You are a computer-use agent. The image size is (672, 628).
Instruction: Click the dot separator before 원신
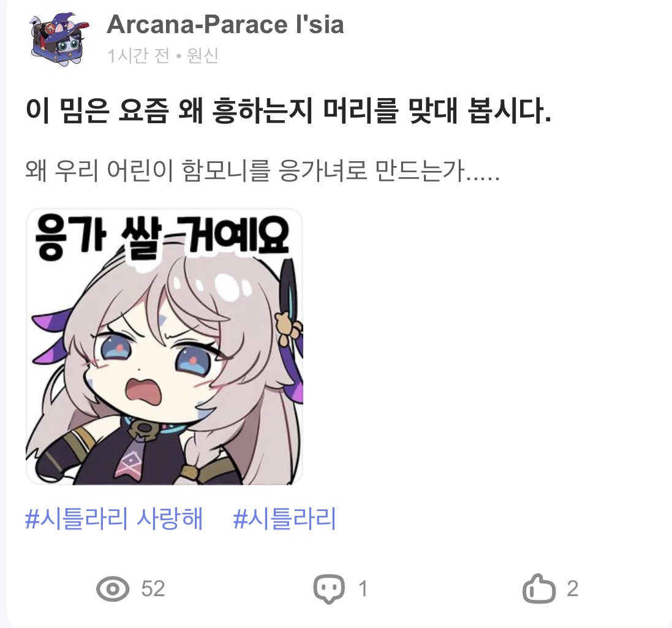click(x=178, y=56)
